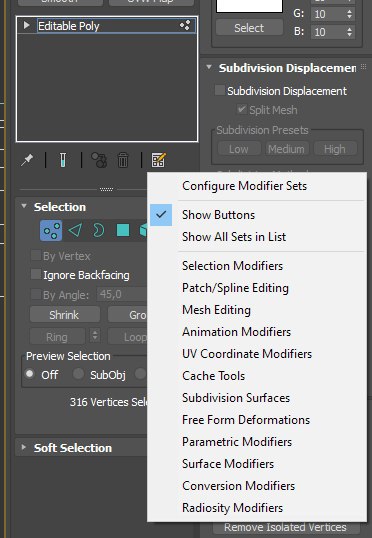
Task: Click the Ring button
Action: tap(57, 337)
